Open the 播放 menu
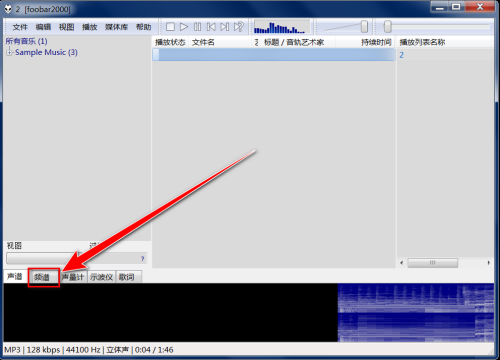This screenshot has width=500, height=360. click(90, 27)
